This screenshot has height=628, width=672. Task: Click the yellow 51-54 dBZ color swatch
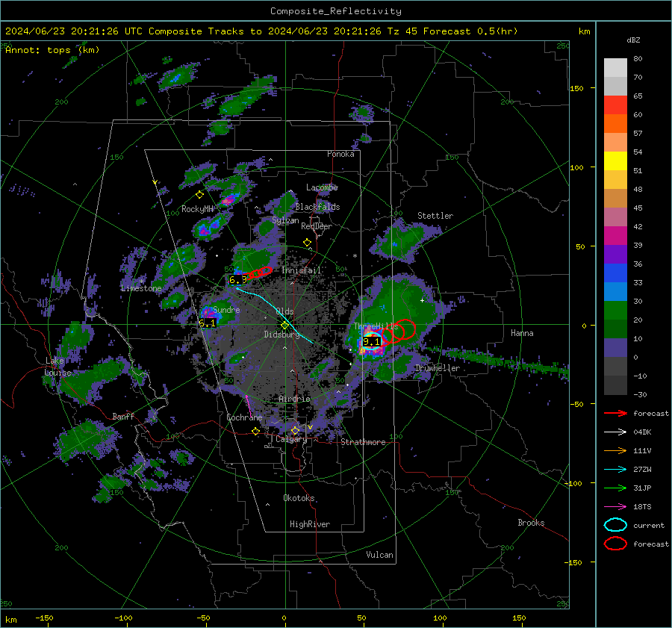pyautogui.click(x=615, y=161)
